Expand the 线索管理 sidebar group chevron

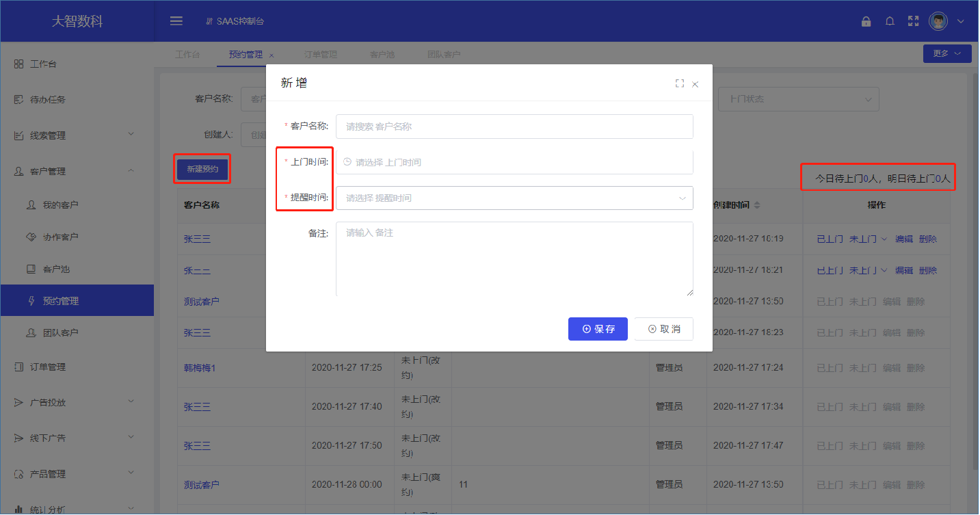[131, 135]
